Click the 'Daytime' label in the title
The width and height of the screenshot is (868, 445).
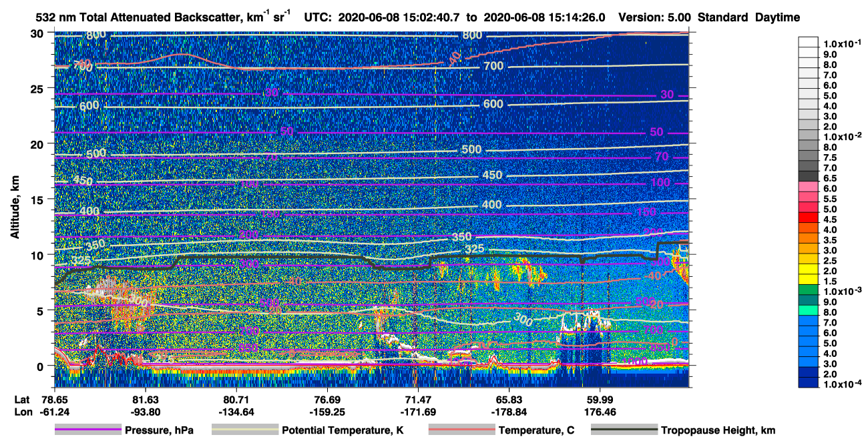777,17
